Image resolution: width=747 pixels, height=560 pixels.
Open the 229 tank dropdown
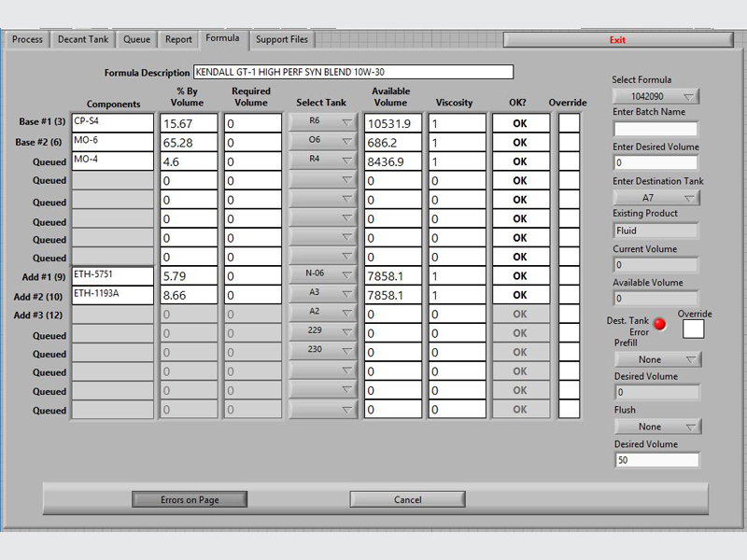[x=323, y=331]
